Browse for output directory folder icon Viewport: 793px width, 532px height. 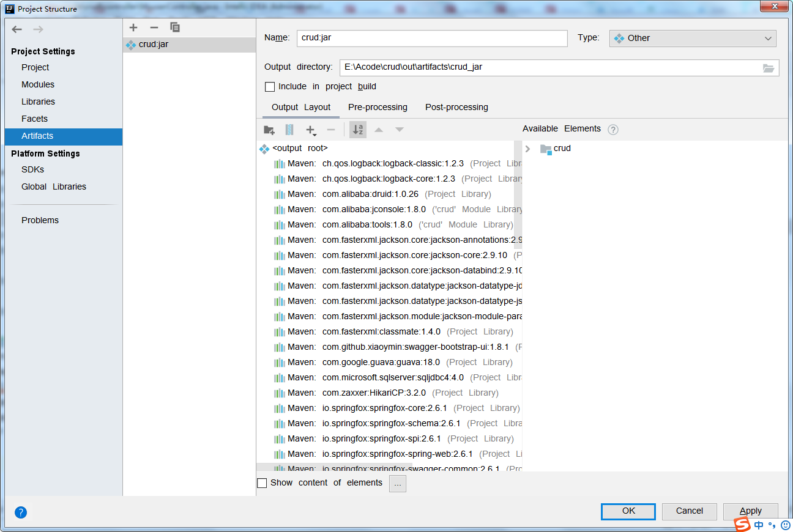pyautogui.click(x=769, y=68)
